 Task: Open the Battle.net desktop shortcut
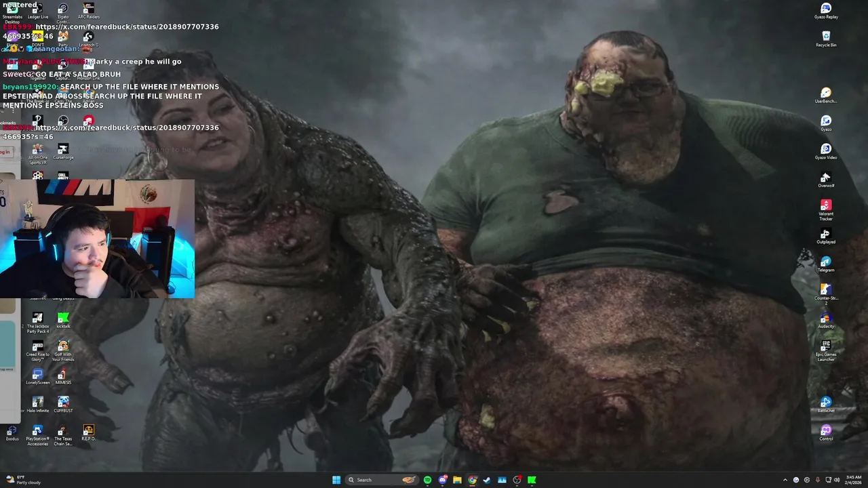click(826, 405)
